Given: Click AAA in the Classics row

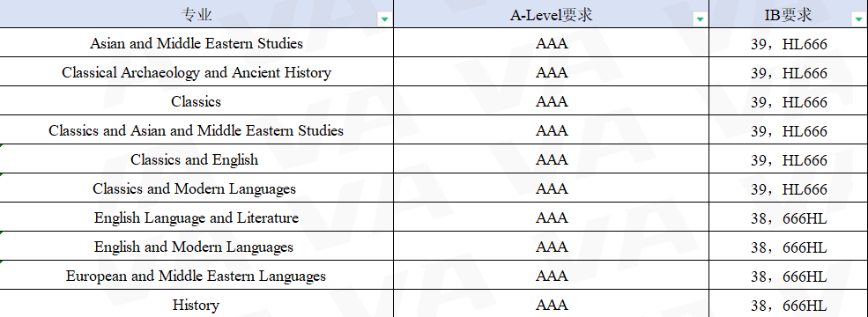Looking at the screenshot, I should 552,101.
